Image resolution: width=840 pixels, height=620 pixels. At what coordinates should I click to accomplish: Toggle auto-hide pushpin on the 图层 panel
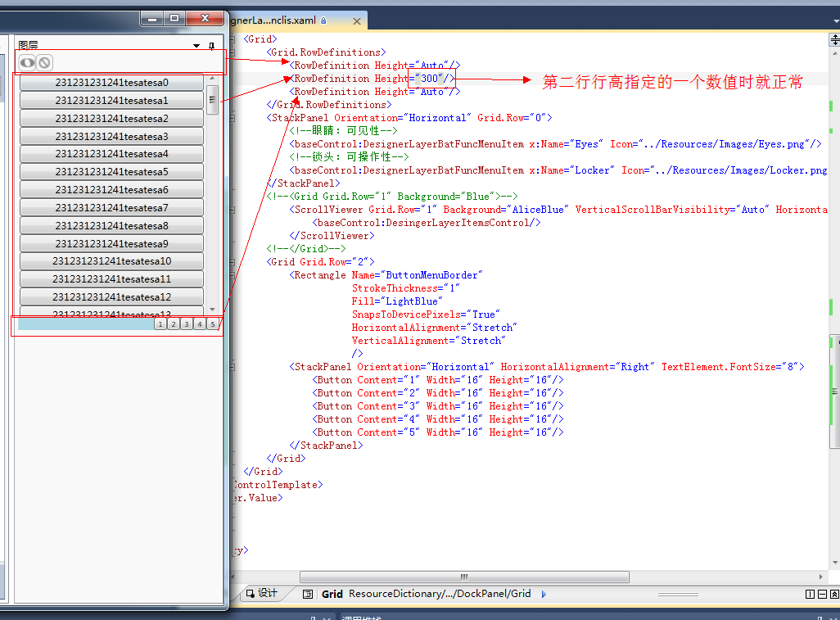(211, 45)
